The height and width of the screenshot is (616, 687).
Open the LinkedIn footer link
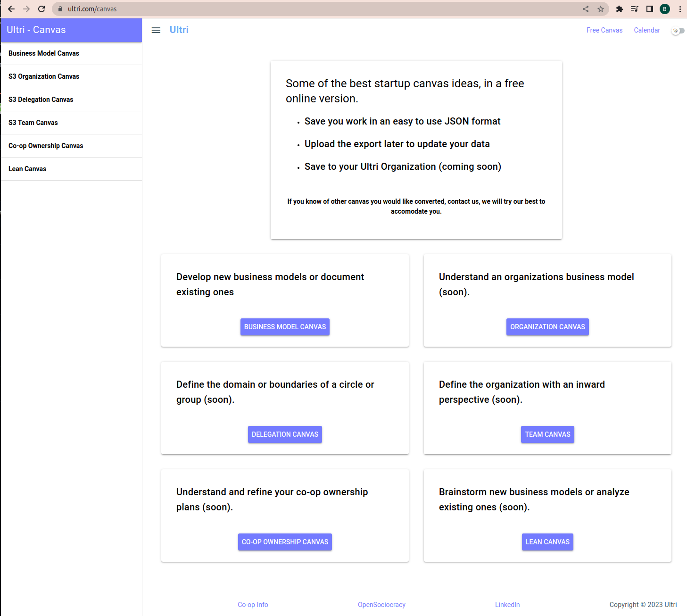(x=507, y=605)
